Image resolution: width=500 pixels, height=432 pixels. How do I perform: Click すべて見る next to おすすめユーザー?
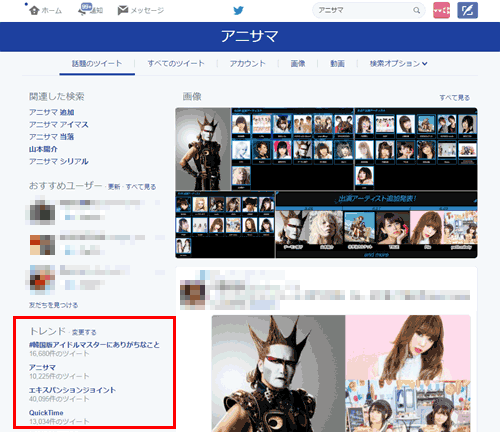(141, 187)
